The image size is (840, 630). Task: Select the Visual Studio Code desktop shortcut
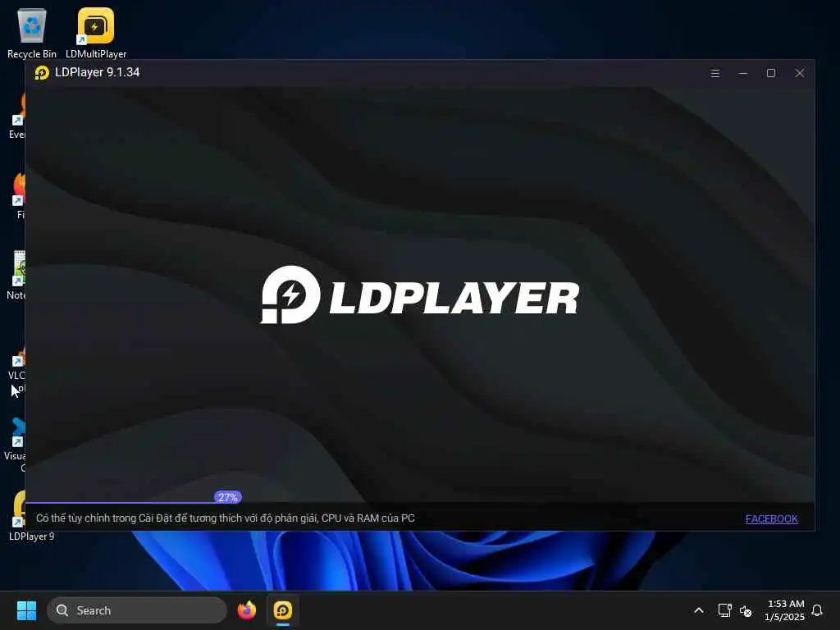pyautogui.click(x=16, y=445)
